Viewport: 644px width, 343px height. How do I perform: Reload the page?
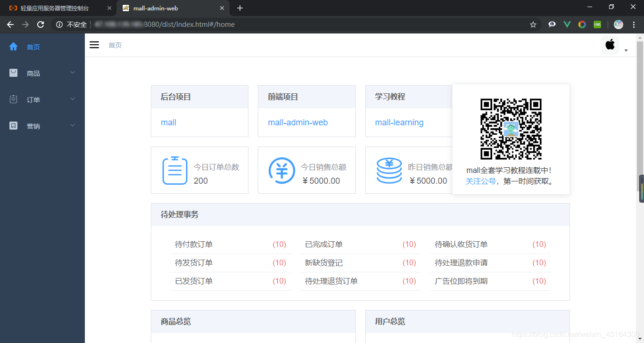[x=41, y=24]
